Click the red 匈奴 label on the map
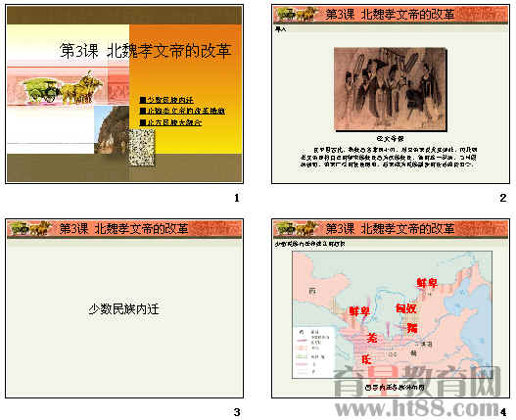516x420 pixels. tap(406, 308)
